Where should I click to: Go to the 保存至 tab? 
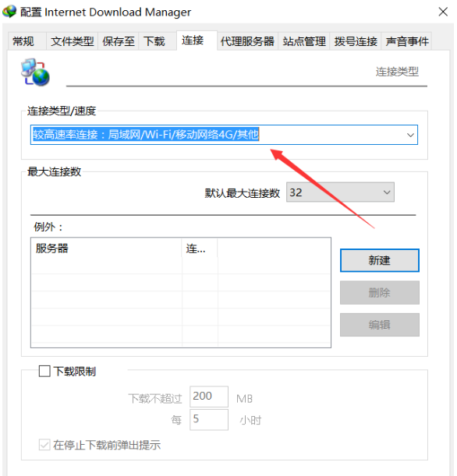119,41
